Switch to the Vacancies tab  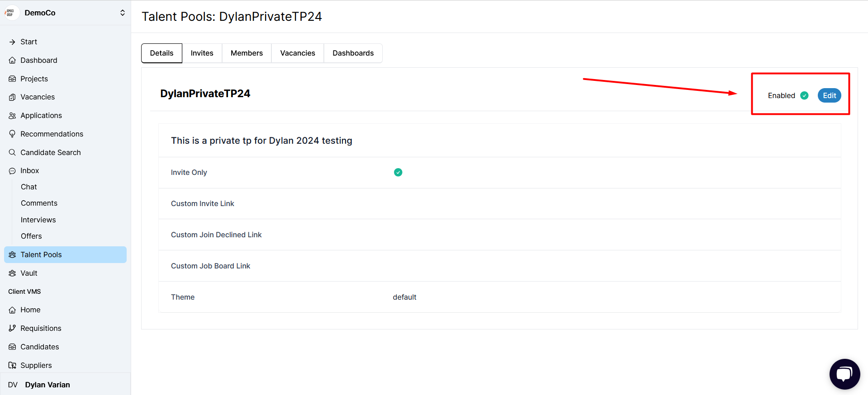(x=298, y=53)
